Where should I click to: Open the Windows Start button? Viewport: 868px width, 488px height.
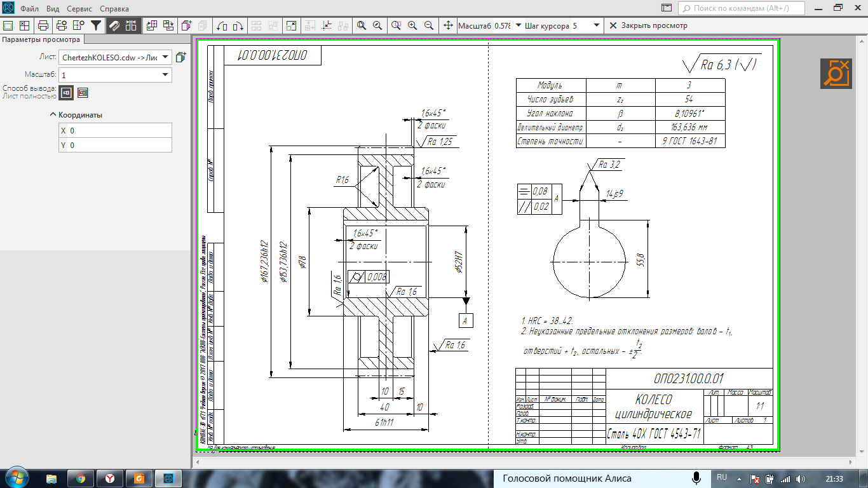point(15,477)
